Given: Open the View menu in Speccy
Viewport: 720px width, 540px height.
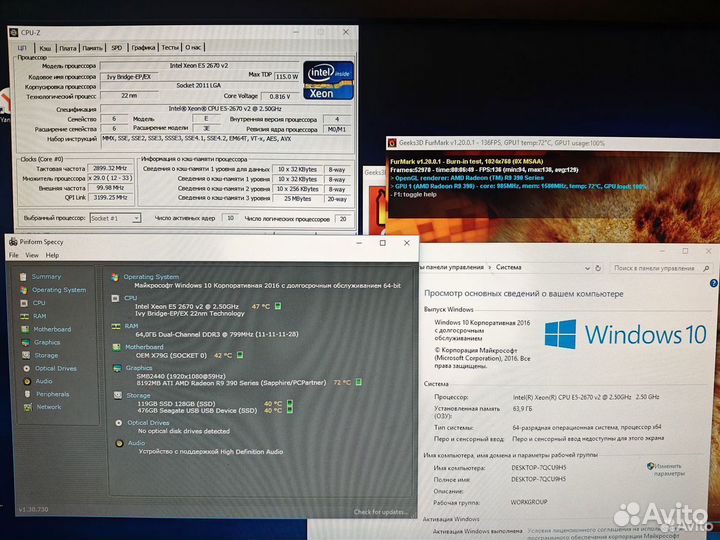Looking at the screenshot, I should 32,255.
